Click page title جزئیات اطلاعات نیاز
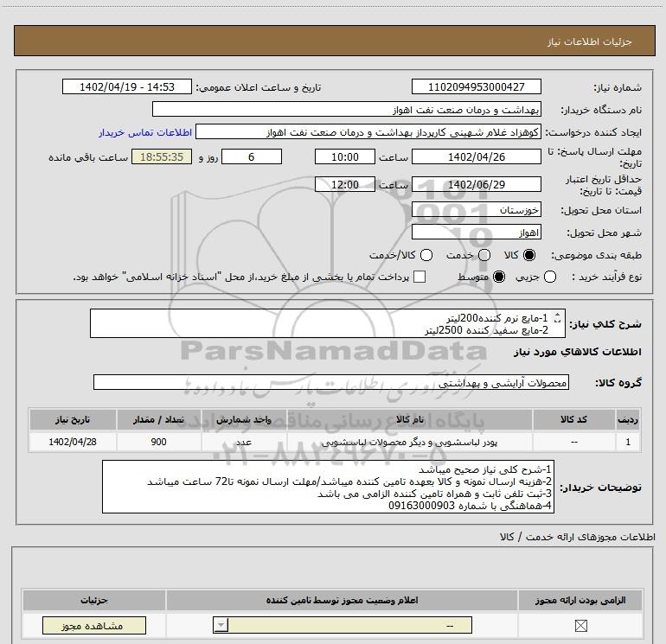The width and height of the screenshot is (666, 644). 590,41
